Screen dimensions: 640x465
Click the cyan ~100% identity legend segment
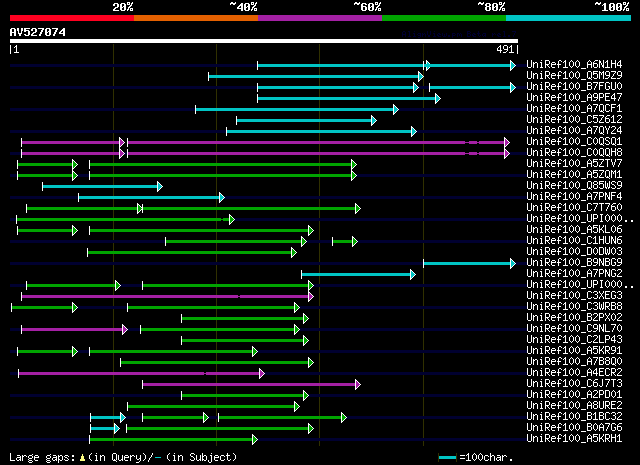pos(569,18)
